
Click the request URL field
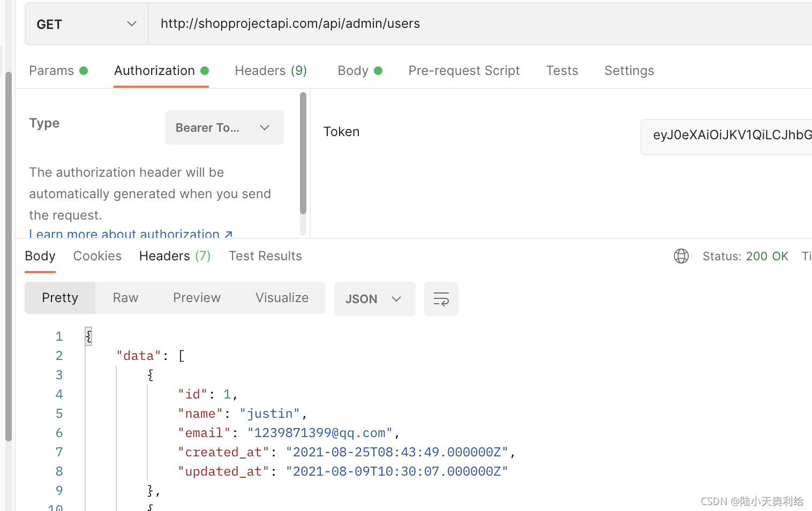coord(480,24)
